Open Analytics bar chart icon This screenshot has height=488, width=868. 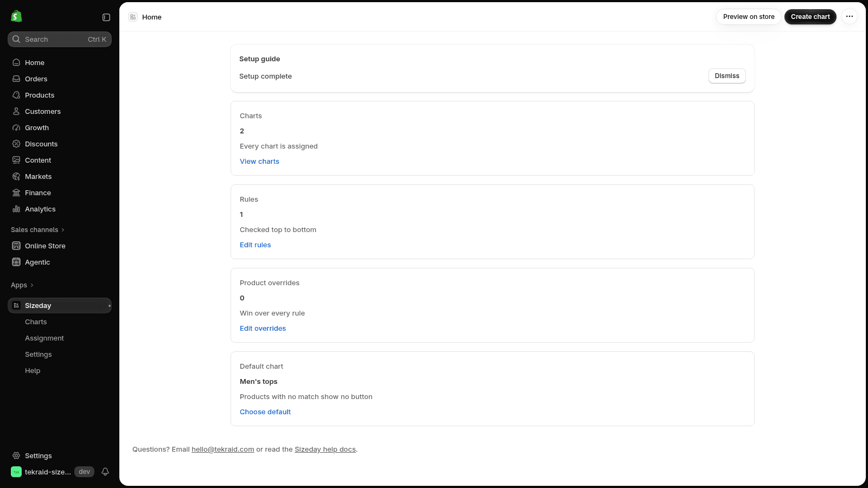[16, 209]
